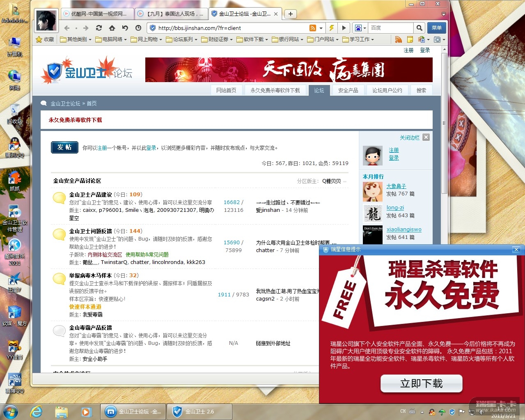Viewport: 525px width, 420px height.
Task: Switch to the 优酷网 browser tab
Action: coord(97,14)
